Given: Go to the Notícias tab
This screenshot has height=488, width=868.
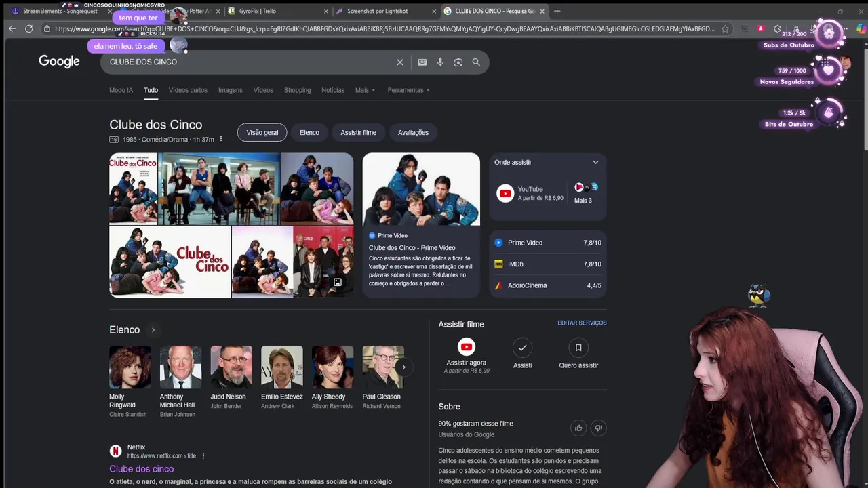Looking at the screenshot, I should coord(333,90).
